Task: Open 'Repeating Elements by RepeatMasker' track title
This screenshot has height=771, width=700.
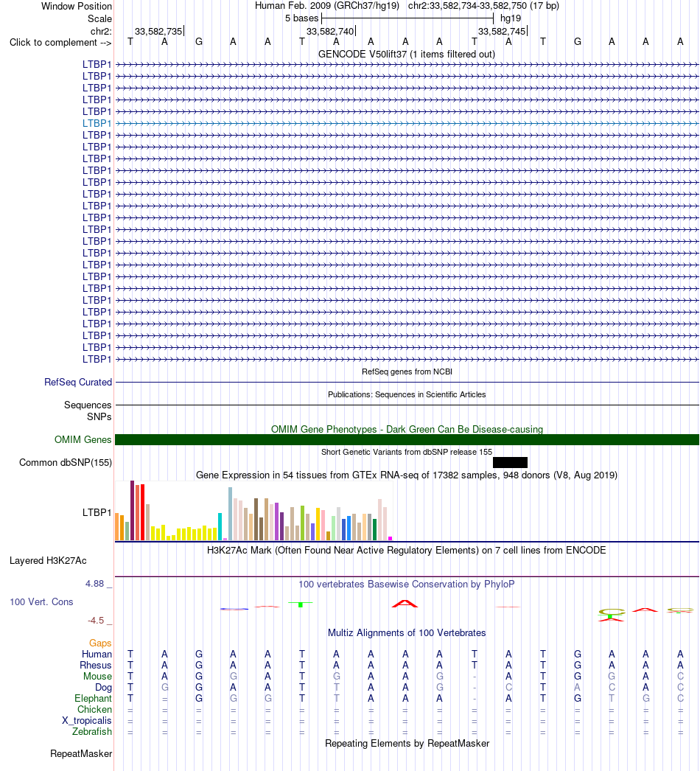Action: click(407, 744)
